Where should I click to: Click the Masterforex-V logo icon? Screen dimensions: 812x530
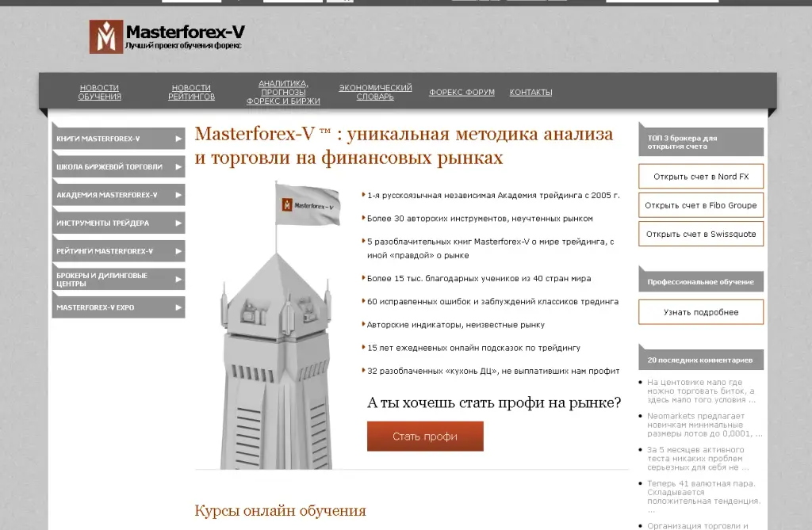pyautogui.click(x=106, y=36)
